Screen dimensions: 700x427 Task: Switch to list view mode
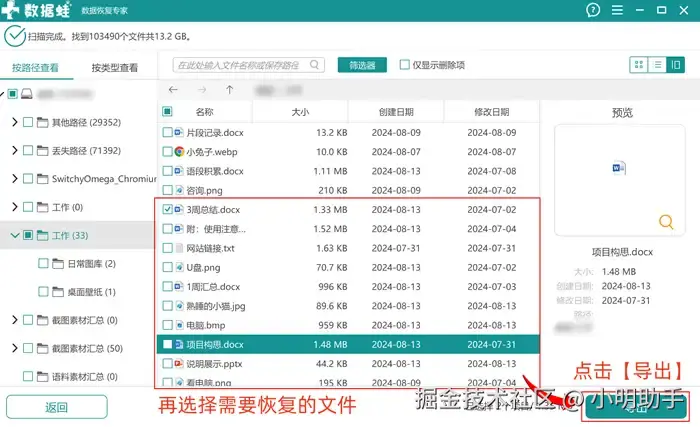pos(658,65)
